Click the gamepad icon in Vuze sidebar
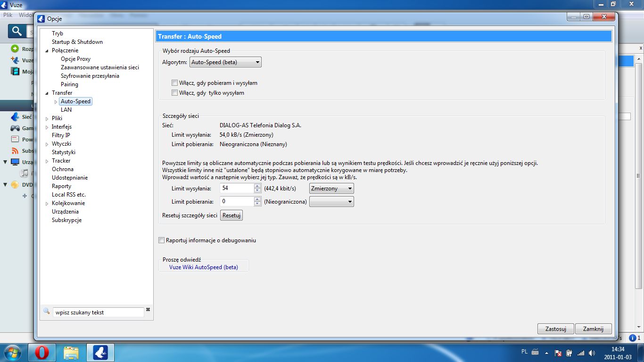Screen dimensions: 644x362 15,128
